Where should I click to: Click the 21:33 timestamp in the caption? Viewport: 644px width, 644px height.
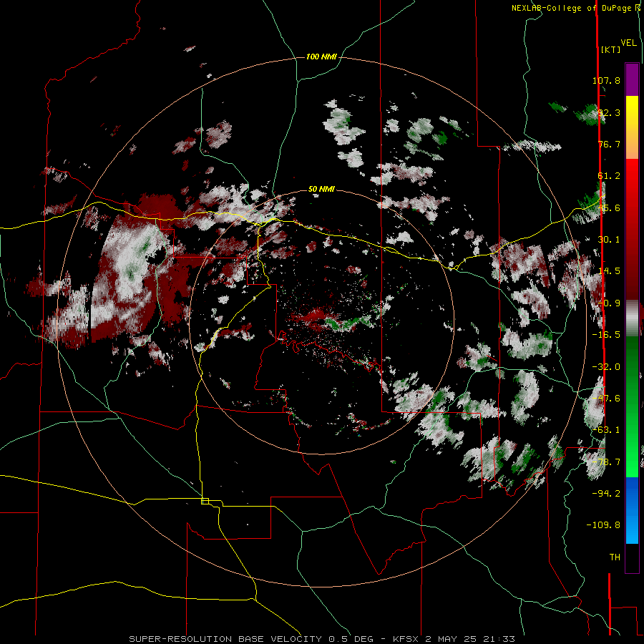click(x=498, y=639)
